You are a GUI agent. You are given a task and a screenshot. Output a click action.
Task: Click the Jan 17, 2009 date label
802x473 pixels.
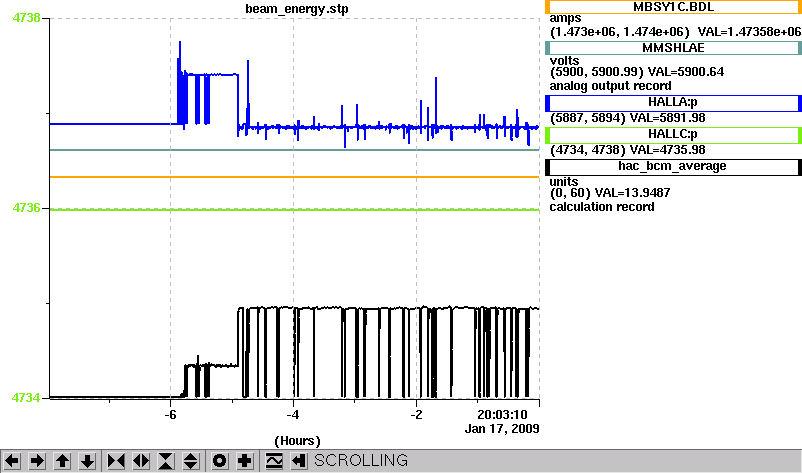[x=502, y=429]
